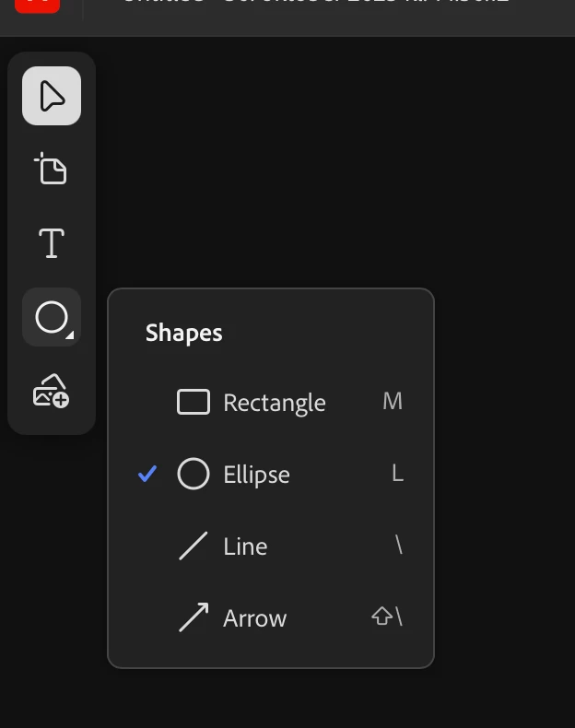Choose Rectangle from the Shapes menu
This screenshot has height=728, width=575.
coord(274,403)
